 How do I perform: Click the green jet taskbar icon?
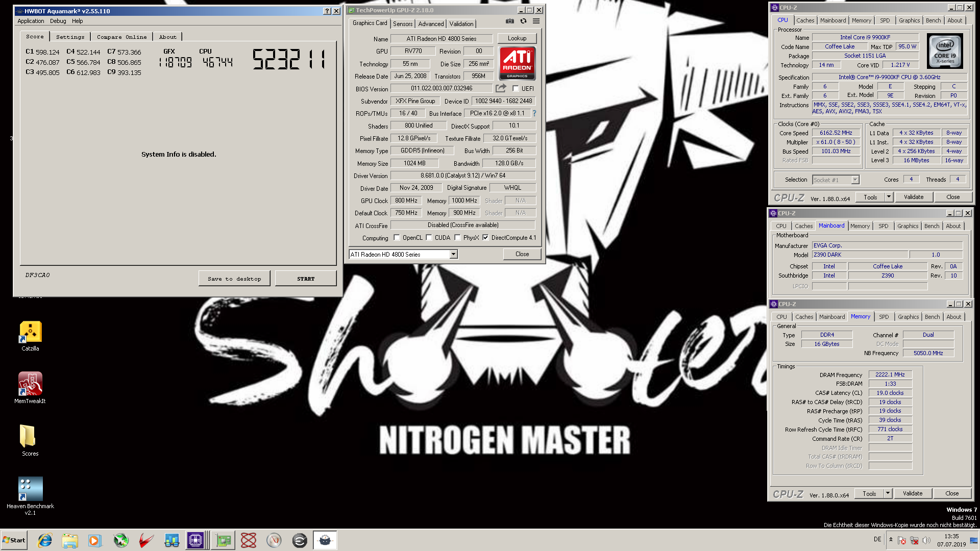[121, 540]
